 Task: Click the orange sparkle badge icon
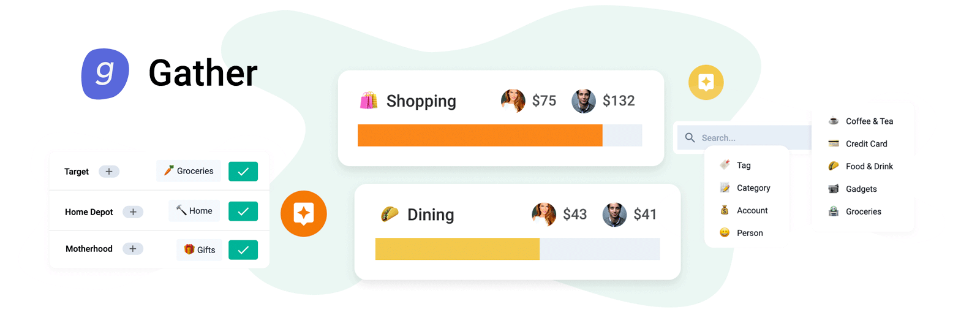[304, 213]
